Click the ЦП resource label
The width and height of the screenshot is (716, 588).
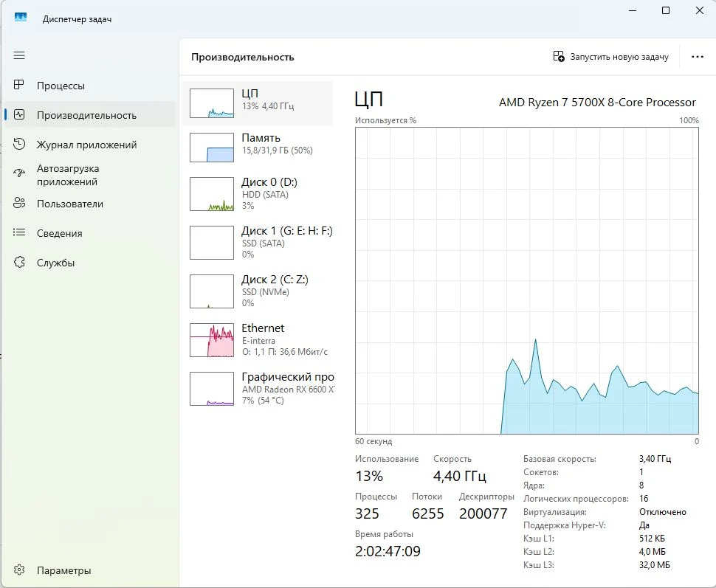(249, 93)
